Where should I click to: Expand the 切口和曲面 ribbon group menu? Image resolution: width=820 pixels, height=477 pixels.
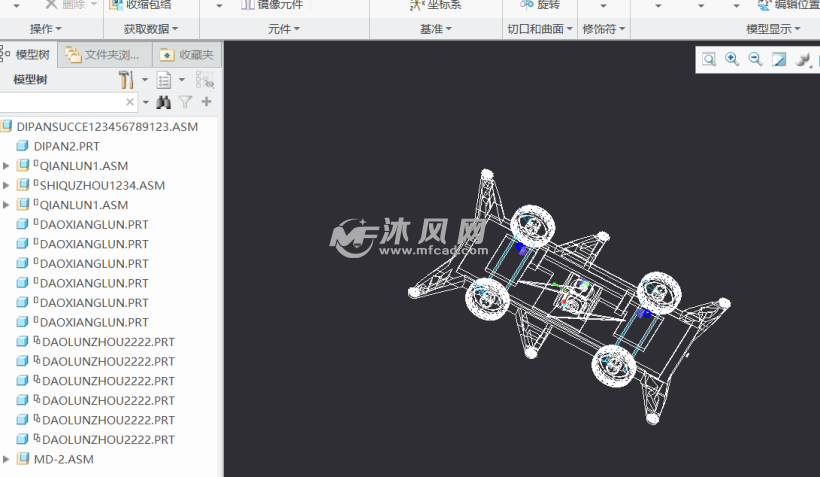[540, 29]
